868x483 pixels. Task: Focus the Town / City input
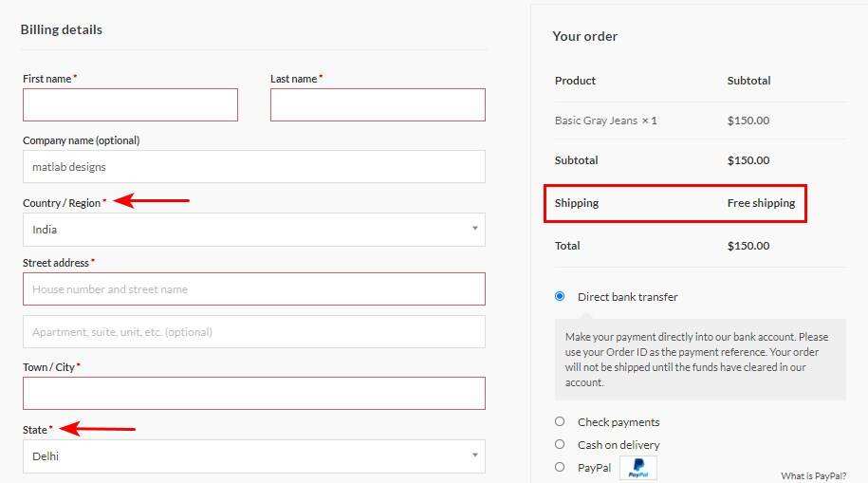point(253,394)
